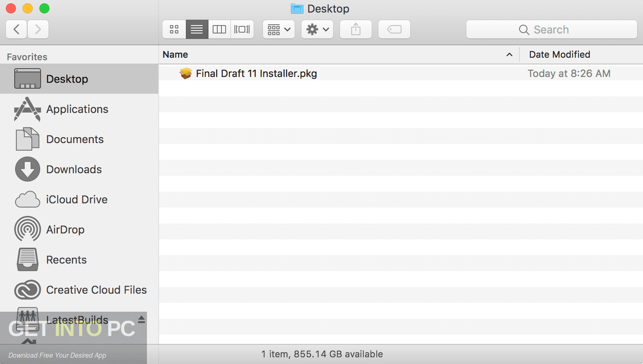Open Creative Cloud Files in the sidebar
643x364 pixels.
tap(79, 290)
